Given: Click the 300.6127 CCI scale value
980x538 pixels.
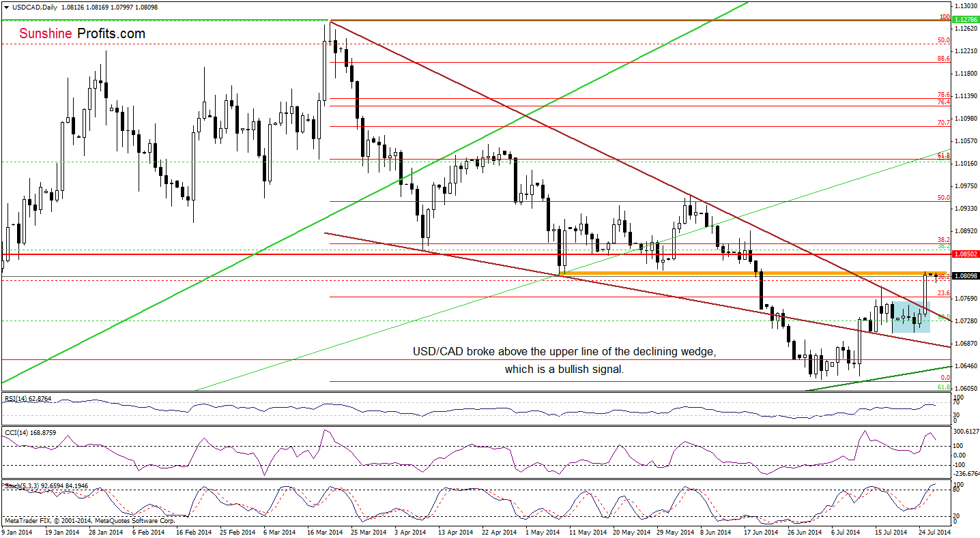Looking at the screenshot, I should click(966, 432).
